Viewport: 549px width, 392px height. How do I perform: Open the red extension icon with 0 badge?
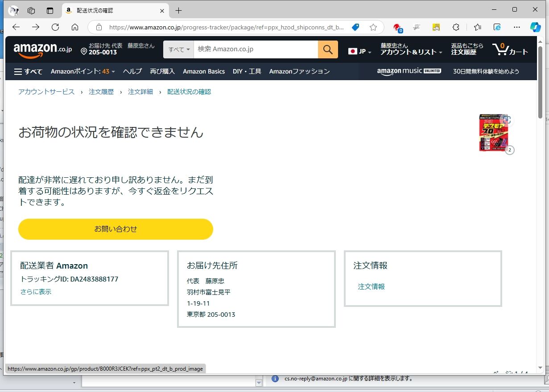point(397,28)
